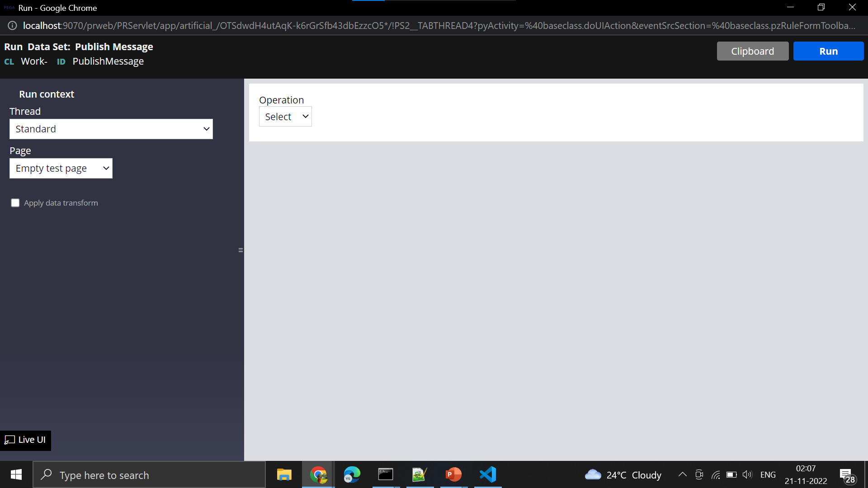Screen dimensions: 868x488
Task: Expand the Thread dropdown showing Standard
Action: click(111, 129)
